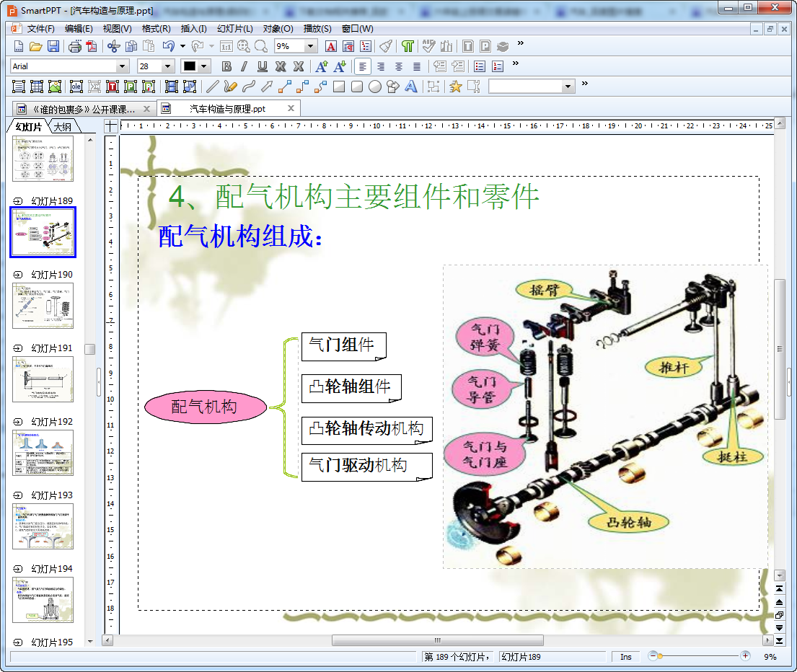Toggle formatting marks pilcrow icon

pyautogui.click(x=408, y=47)
